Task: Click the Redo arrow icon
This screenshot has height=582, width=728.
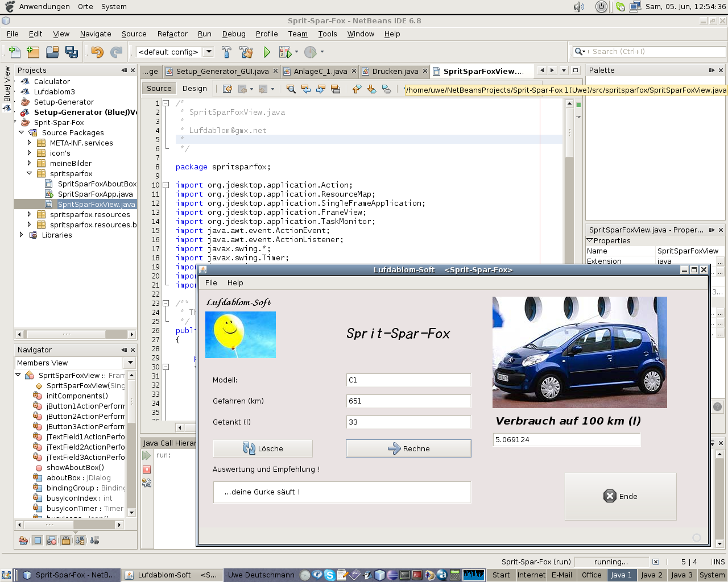Action: [116, 52]
